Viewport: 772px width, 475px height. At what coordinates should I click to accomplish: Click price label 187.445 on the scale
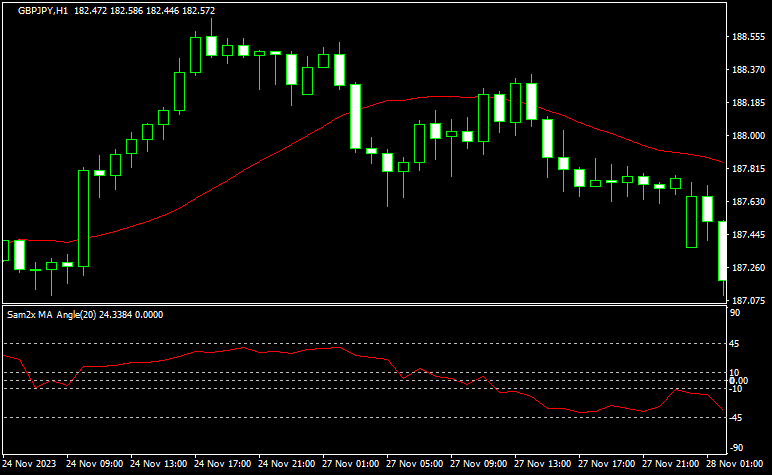coord(748,235)
